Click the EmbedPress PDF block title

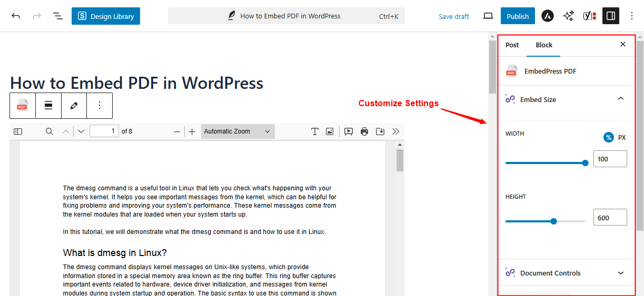550,71
